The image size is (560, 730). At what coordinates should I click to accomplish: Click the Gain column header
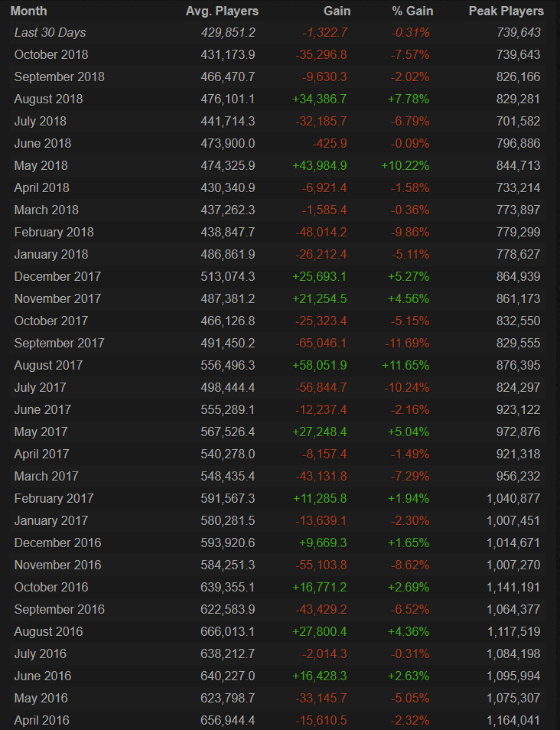337,11
